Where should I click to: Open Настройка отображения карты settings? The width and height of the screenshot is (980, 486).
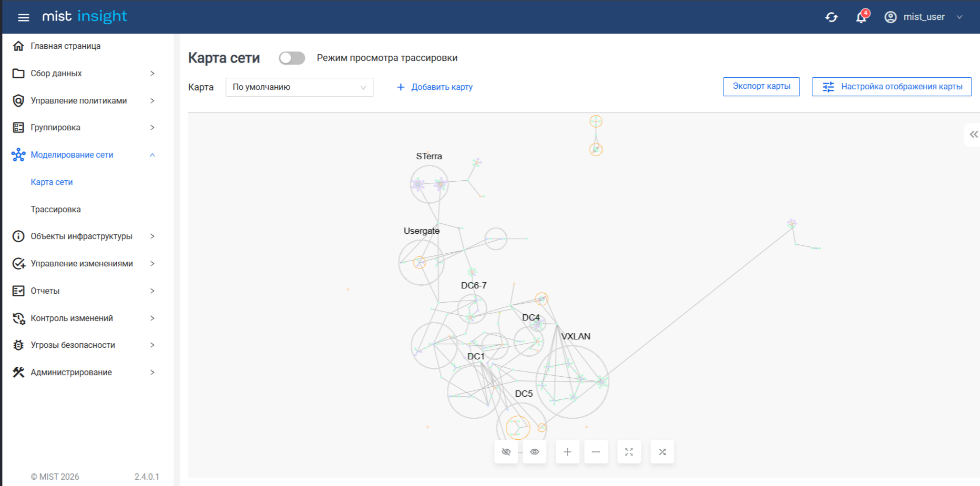coord(891,87)
